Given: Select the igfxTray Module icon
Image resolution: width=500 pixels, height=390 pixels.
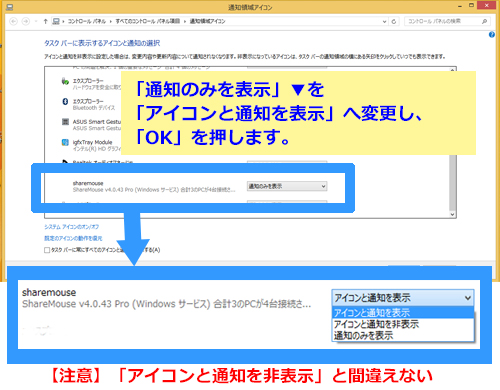Looking at the screenshot, I should click(x=65, y=143).
